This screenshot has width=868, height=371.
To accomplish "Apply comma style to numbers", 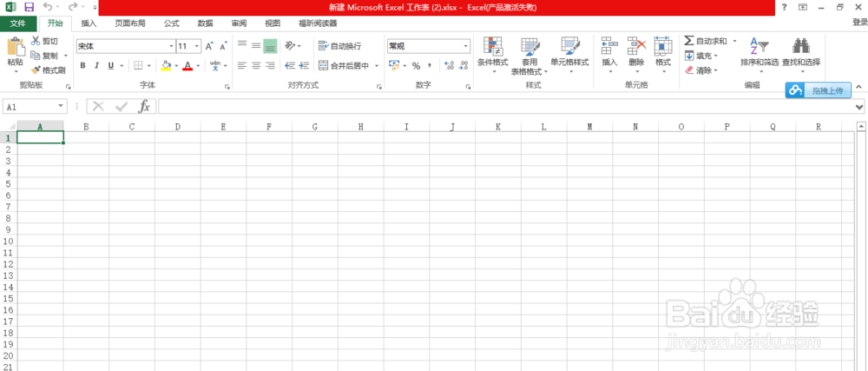I will coord(430,66).
